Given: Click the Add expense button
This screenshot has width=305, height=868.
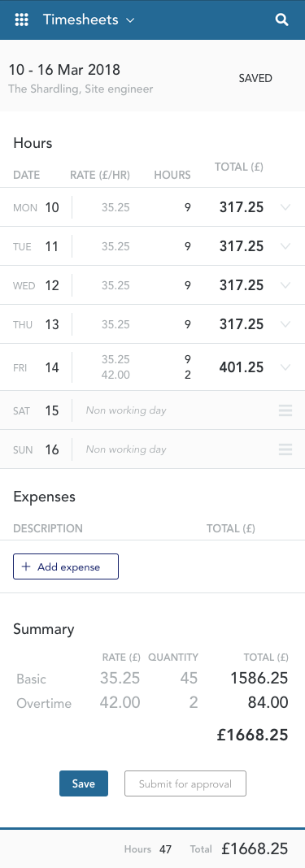Looking at the screenshot, I should (66, 566).
